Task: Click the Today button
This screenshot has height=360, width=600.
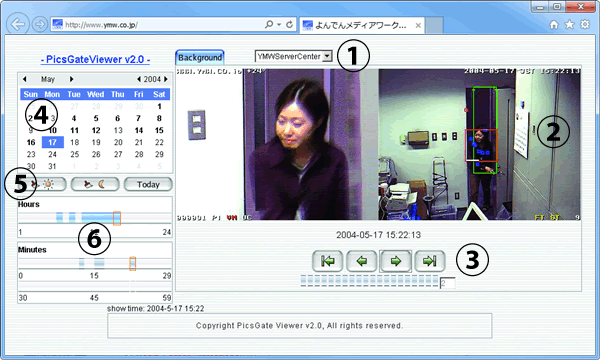Action: click(148, 184)
